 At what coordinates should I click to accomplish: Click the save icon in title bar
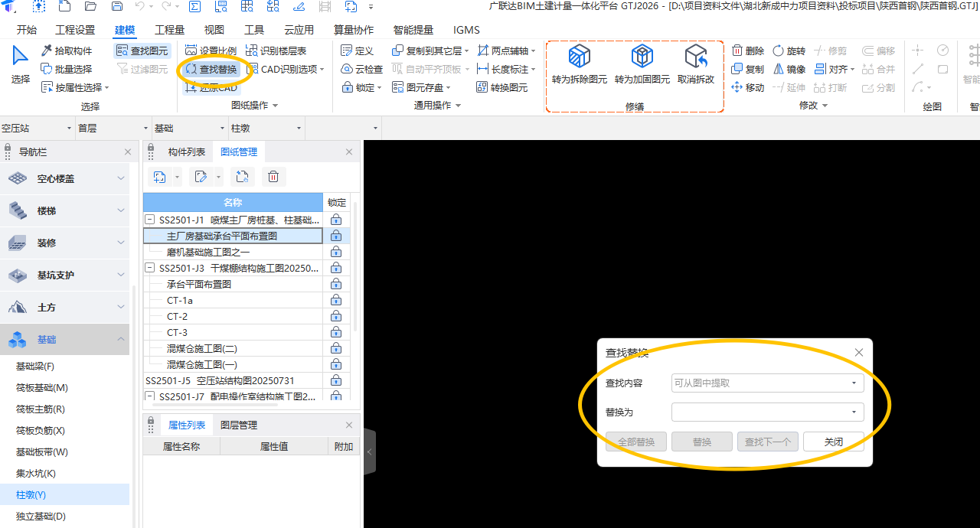117,7
